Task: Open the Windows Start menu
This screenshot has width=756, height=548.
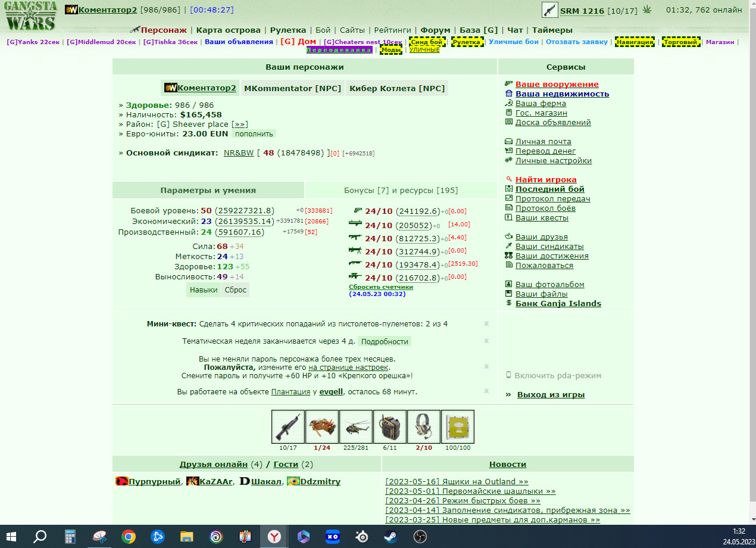Action: pyautogui.click(x=12, y=536)
